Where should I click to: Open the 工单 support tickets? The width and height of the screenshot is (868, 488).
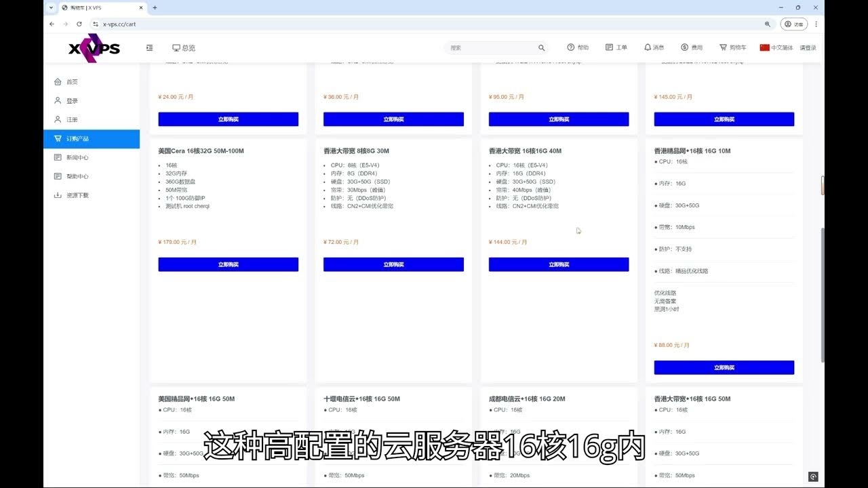pos(616,47)
